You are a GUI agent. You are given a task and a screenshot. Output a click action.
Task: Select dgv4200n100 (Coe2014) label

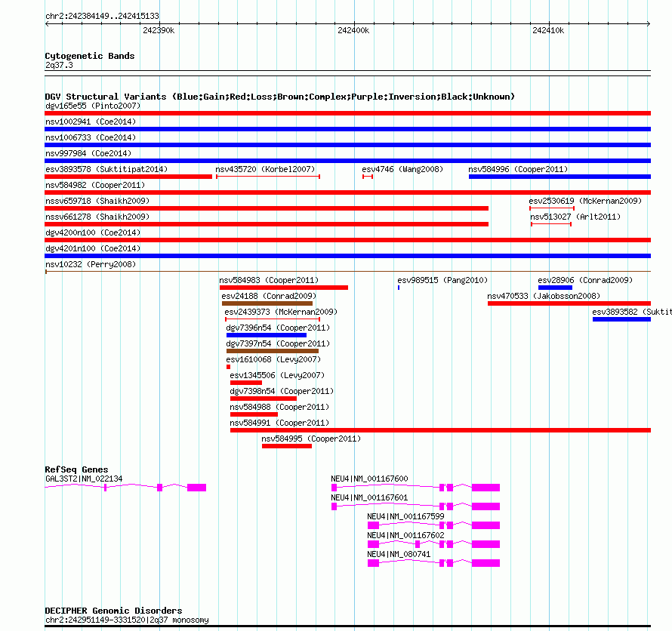93,232
